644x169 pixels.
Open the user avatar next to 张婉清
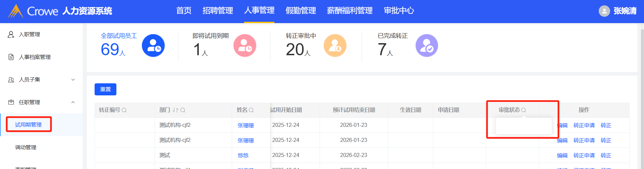click(604, 11)
